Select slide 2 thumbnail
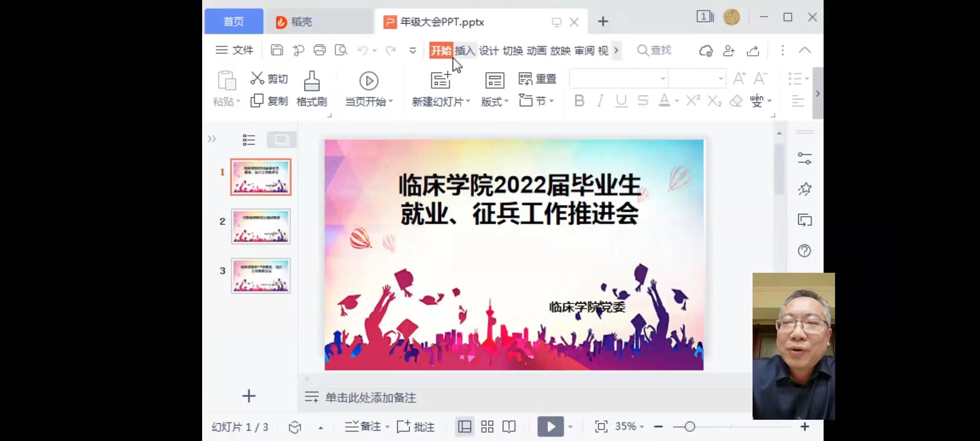 (261, 226)
